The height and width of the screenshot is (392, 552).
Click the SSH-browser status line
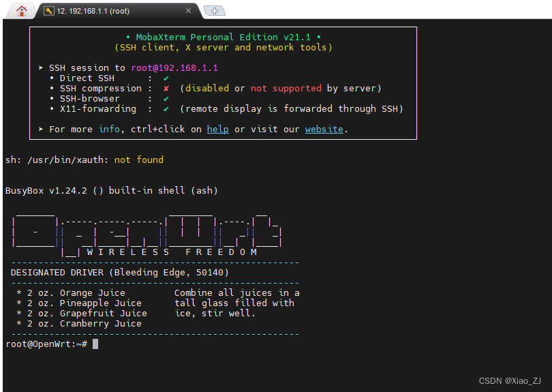(110, 99)
